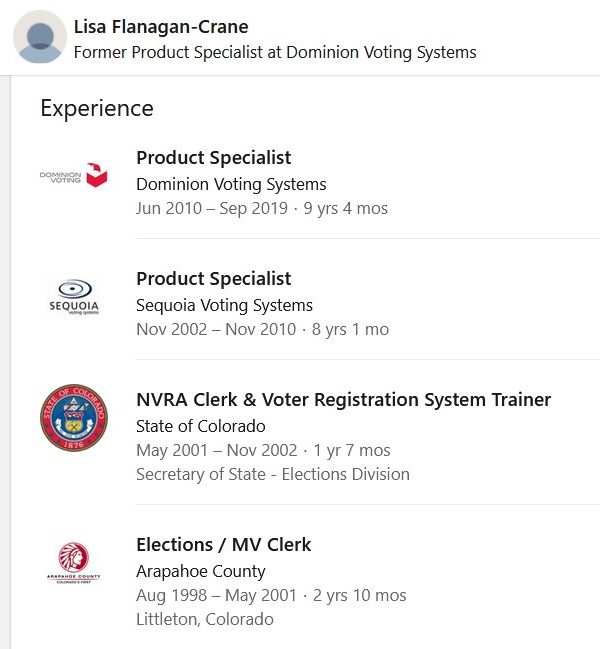The image size is (600, 649).
Task: Open the Dominion Voting company logo
Action: [x=73, y=176]
